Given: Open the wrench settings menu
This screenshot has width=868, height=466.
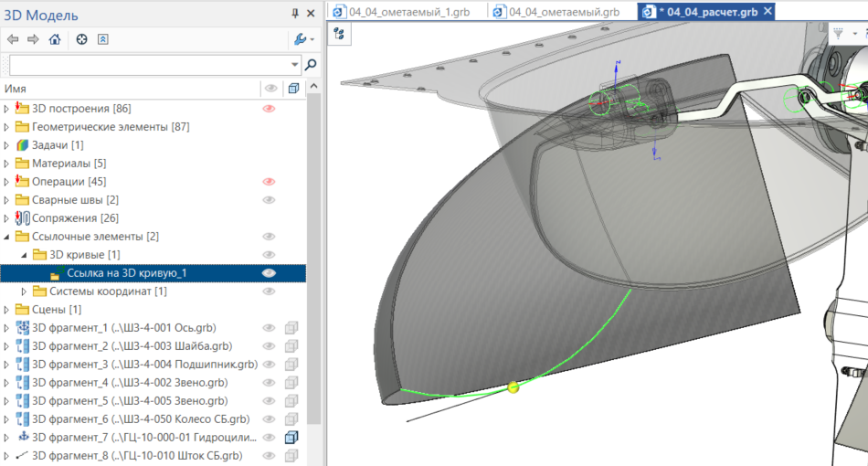Looking at the screenshot, I should [x=302, y=39].
